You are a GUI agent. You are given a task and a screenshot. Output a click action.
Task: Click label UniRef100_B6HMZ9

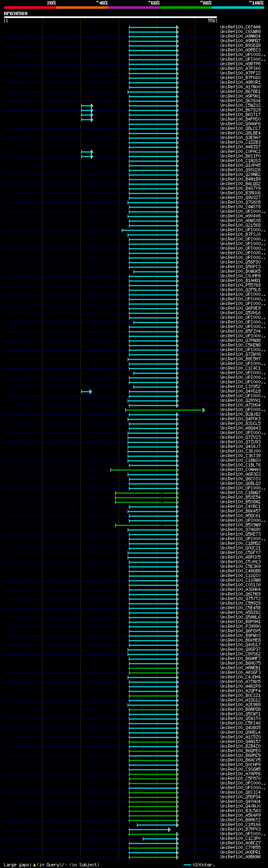coord(240,756)
